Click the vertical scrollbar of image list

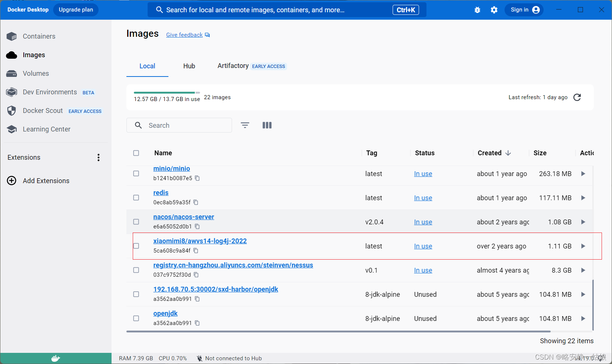(x=593, y=305)
